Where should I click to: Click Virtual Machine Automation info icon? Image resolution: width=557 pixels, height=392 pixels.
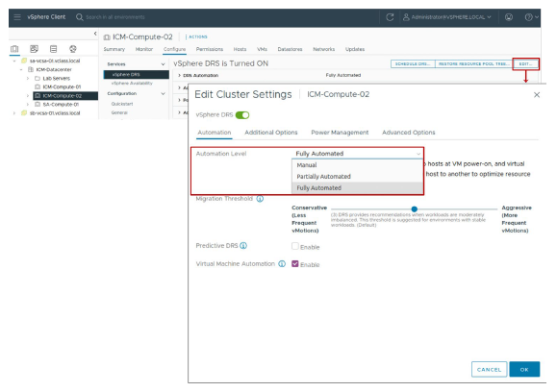click(282, 264)
